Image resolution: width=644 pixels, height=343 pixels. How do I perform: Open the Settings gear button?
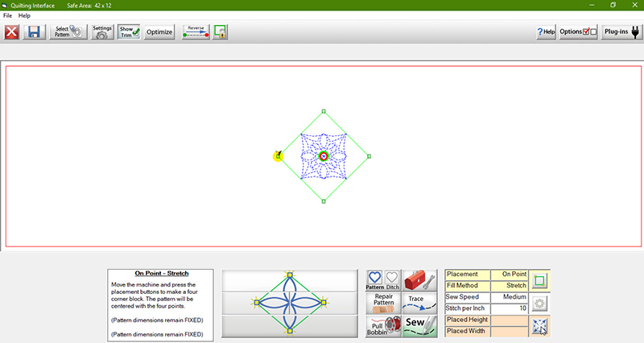pyautogui.click(x=102, y=32)
